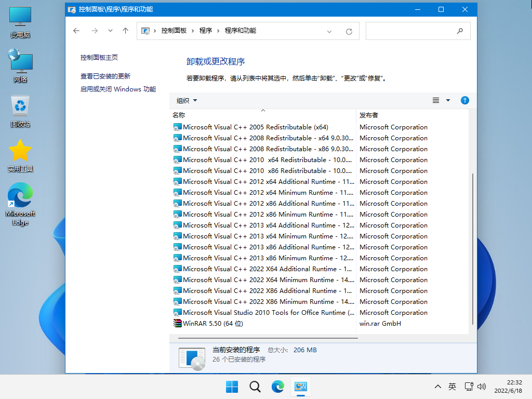Expand more view options arrow

click(448, 100)
